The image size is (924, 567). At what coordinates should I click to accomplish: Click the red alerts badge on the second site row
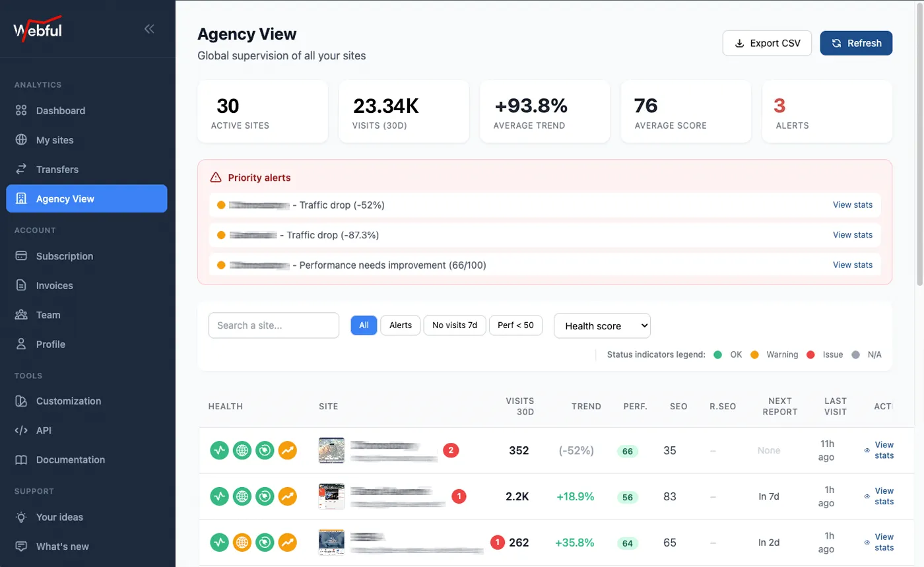pyautogui.click(x=460, y=496)
